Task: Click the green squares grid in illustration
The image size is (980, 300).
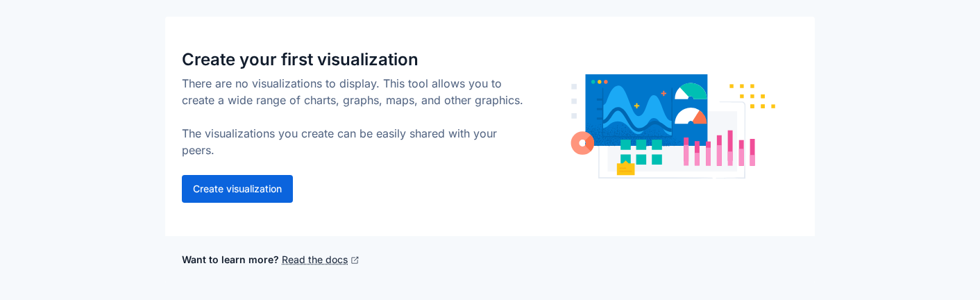Action: (641, 152)
